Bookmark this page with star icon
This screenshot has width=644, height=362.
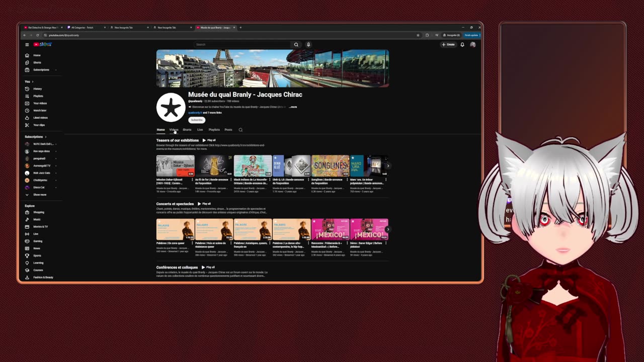click(x=418, y=35)
